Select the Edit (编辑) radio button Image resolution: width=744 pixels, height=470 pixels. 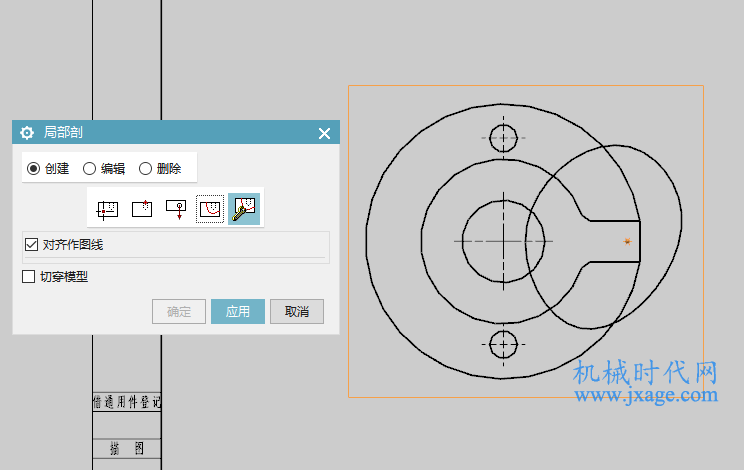click(x=89, y=168)
